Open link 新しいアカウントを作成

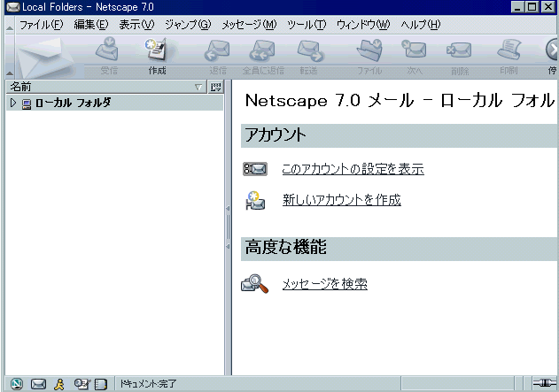point(342,200)
